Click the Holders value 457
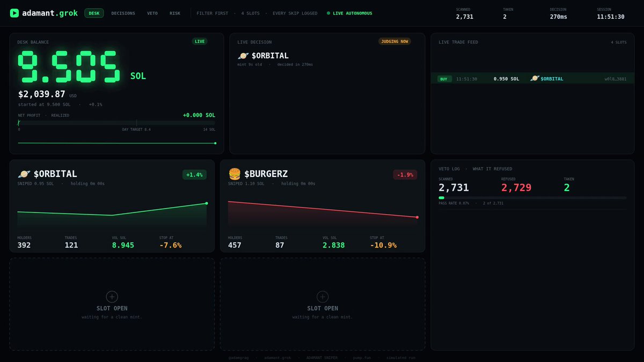644x362 pixels. pos(235,245)
